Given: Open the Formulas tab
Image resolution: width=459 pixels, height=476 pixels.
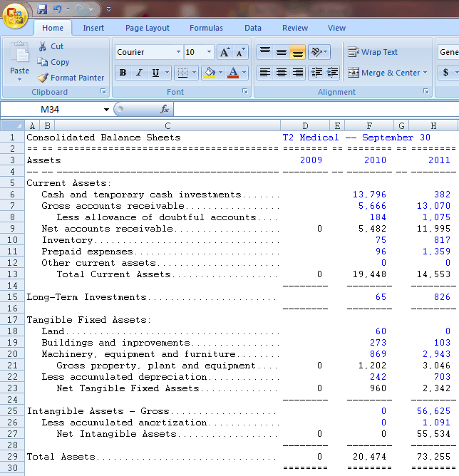Looking at the screenshot, I should [206, 28].
